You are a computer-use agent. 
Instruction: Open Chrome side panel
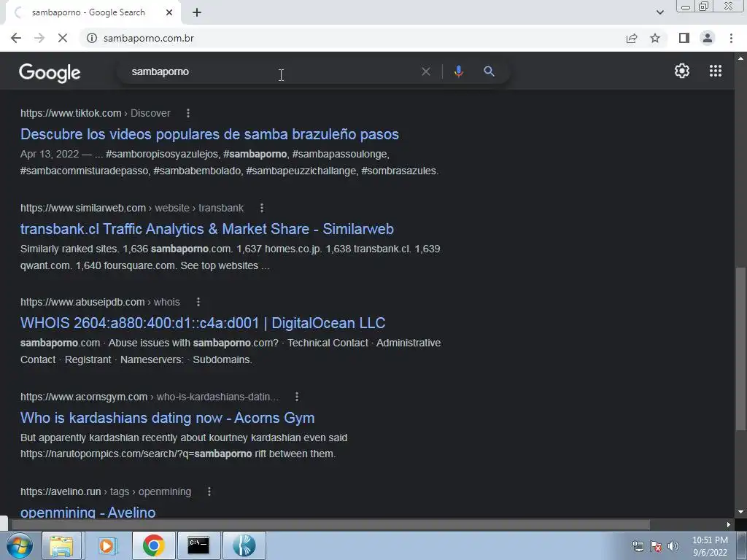click(684, 38)
